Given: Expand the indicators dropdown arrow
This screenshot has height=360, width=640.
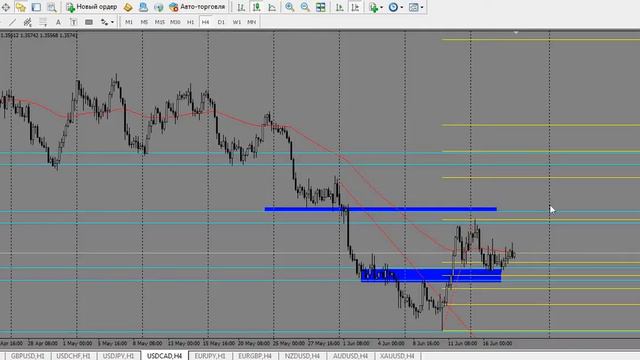Looking at the screenshot, I should tap(381, 7).
